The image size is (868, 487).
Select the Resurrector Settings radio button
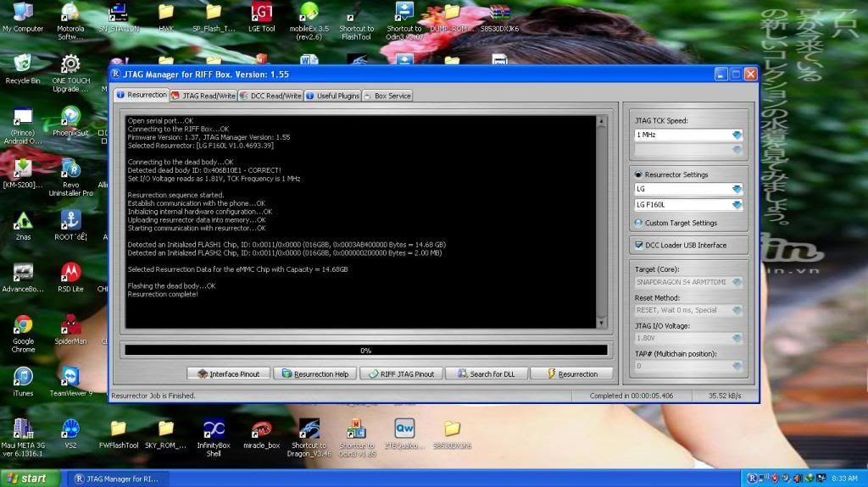(x=638, y=174)
